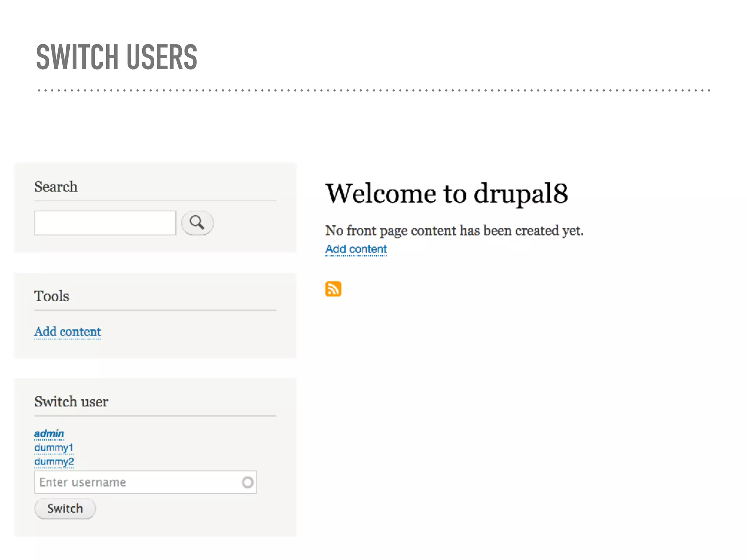Select the dummy2 user link

(54, 462)
